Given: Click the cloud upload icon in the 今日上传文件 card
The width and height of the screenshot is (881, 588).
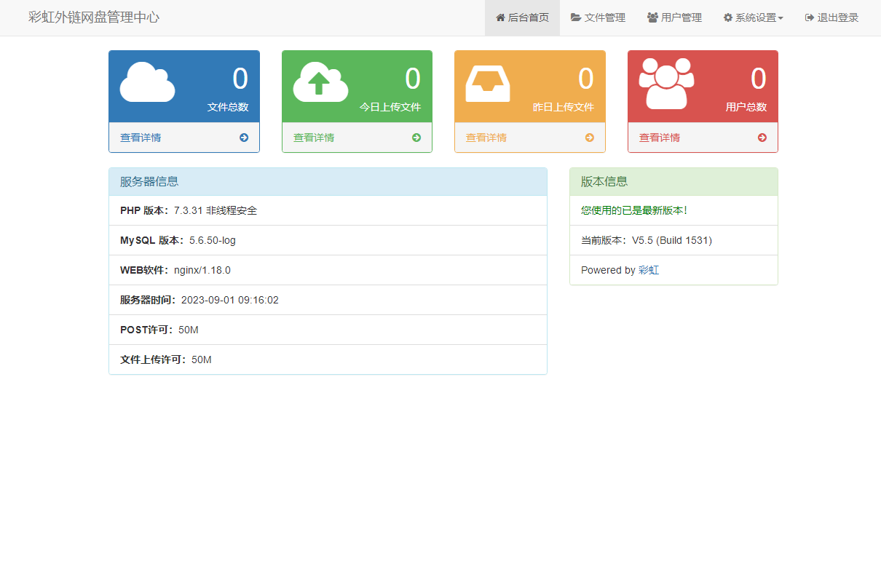Looking at the screenshot, I should [x=320, y=82].
